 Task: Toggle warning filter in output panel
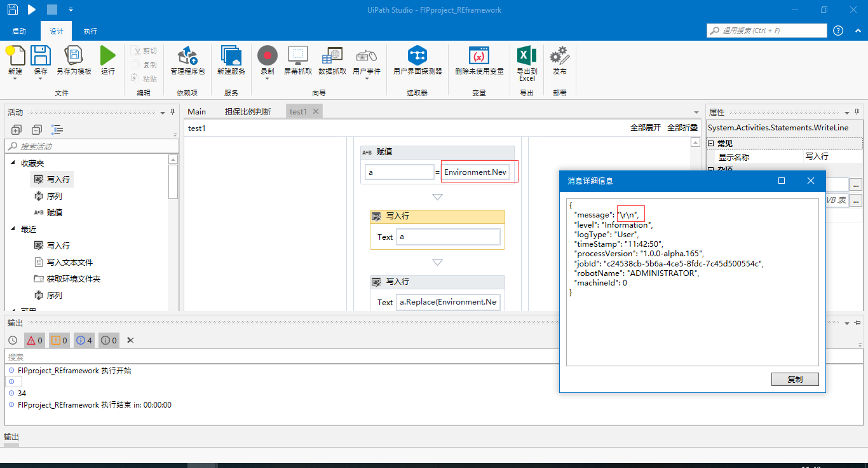59,340
